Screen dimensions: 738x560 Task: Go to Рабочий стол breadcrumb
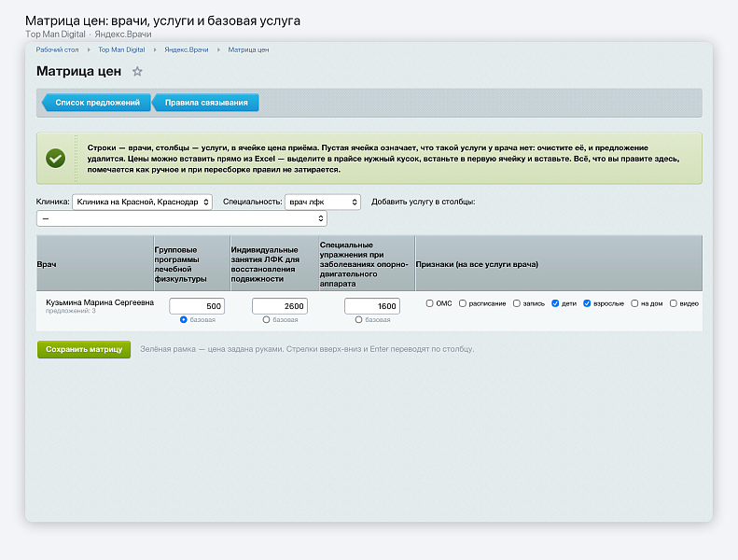pos(58,49)
